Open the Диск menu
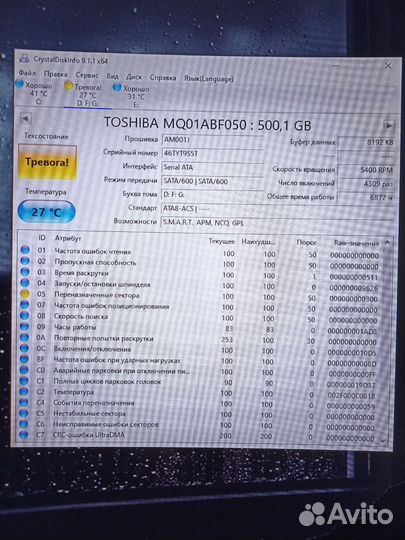 134,77
